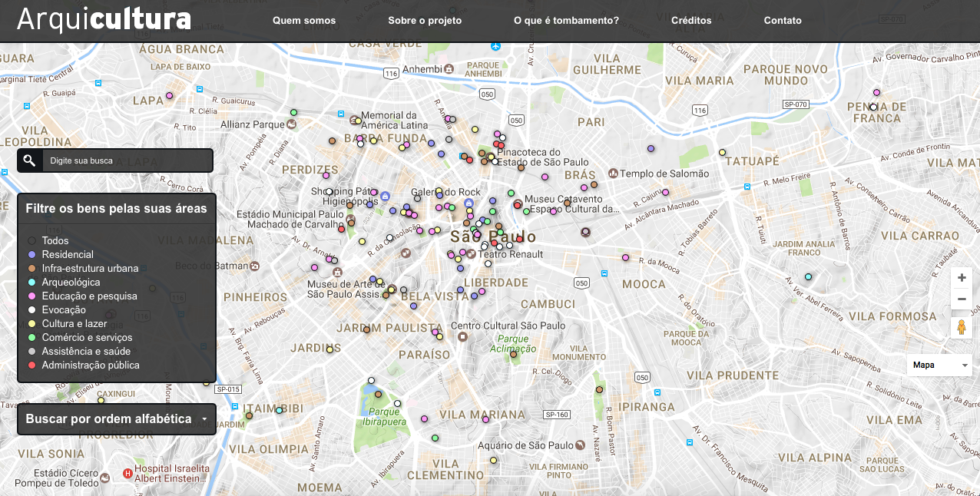Click the yellow marker above Tatuapé
Image resolution: width=980 pixels, height=496 pixels.
723,153
